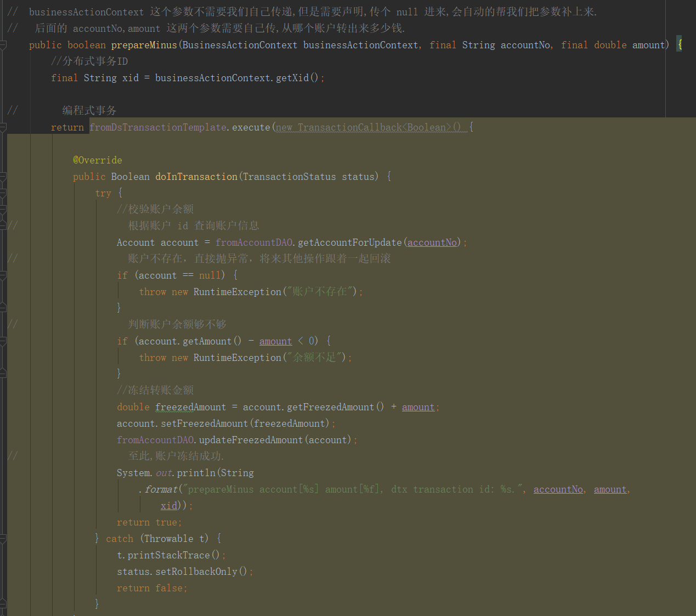
Task: Place cursor on 'final String xid' declaration
Action: click(95, 78)
